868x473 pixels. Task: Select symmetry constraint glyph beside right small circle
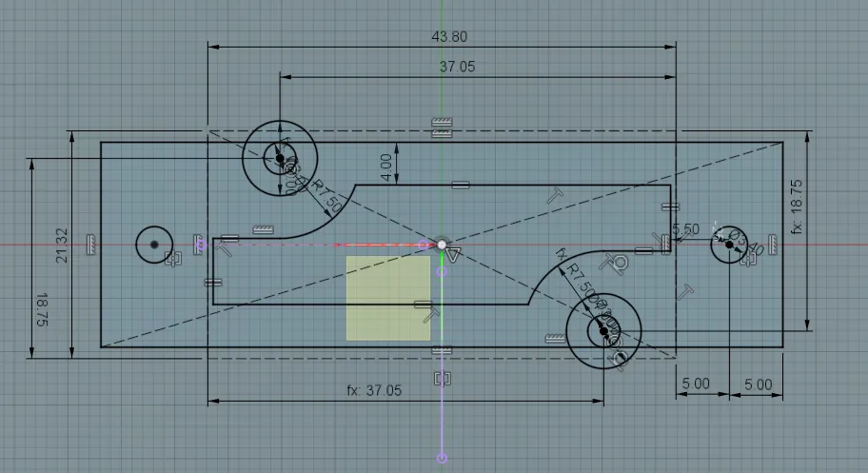coord(748,258)
